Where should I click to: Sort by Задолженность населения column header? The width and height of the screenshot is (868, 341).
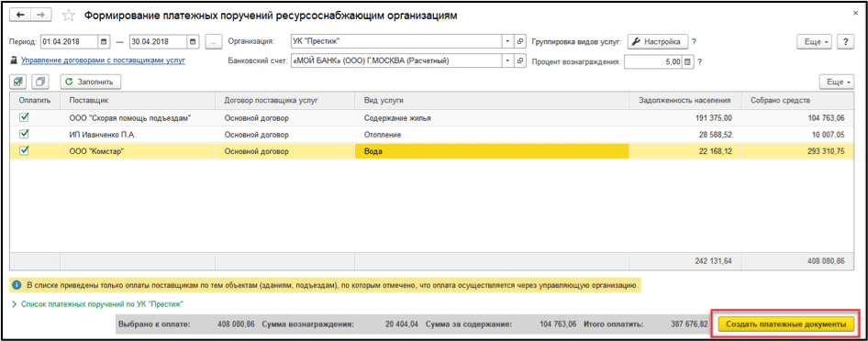coord(686,100)
